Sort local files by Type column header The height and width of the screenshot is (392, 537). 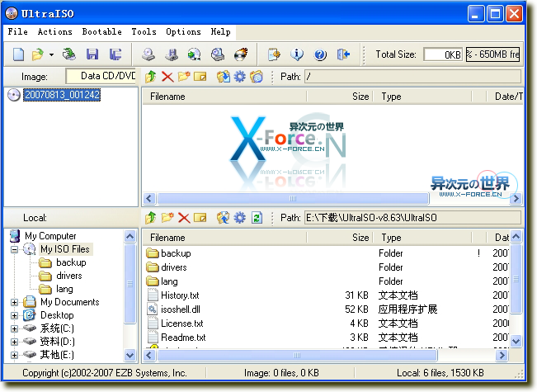coord(422,238)
